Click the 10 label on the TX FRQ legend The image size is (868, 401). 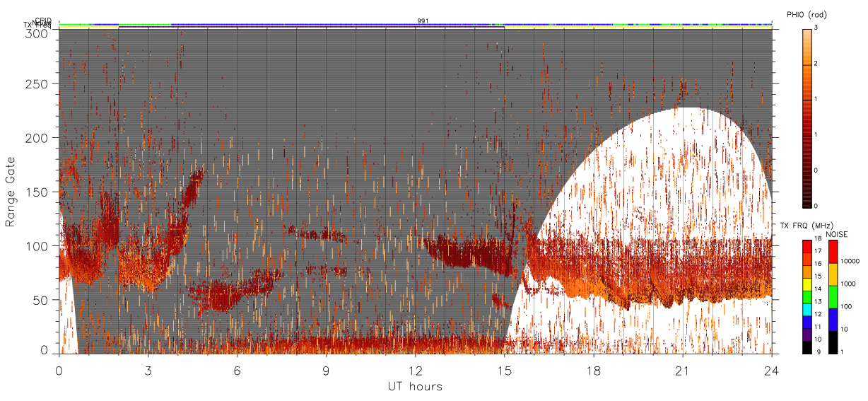[818, 339]
